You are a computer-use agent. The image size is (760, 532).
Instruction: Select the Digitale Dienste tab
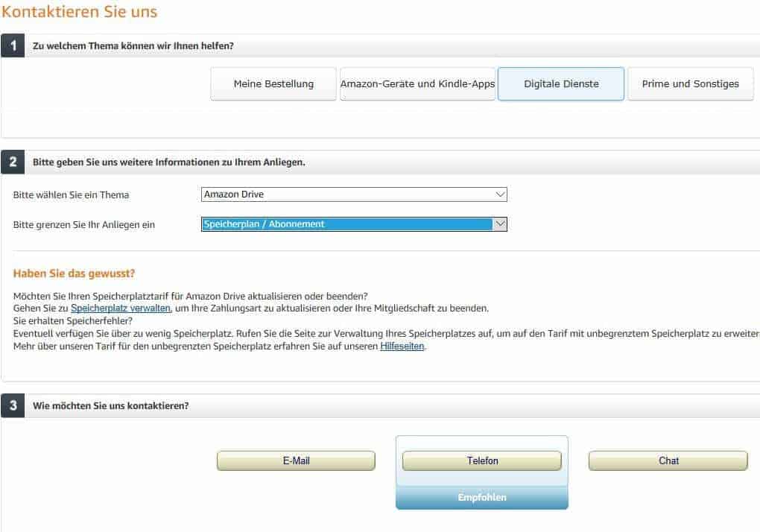pos(561,83)
